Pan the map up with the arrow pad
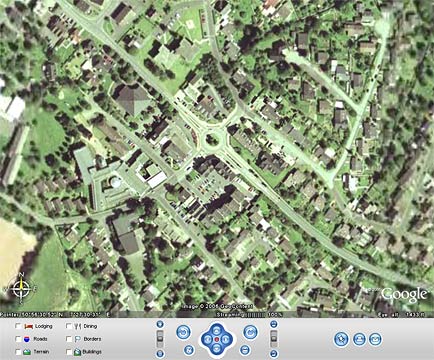The width and height of the screenshot is (434, 360). tap(217, 330)
